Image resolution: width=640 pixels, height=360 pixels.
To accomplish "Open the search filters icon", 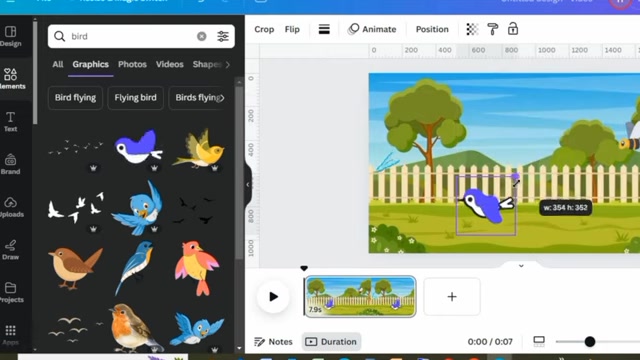I will pyautogui.click(x=223, y=36).
